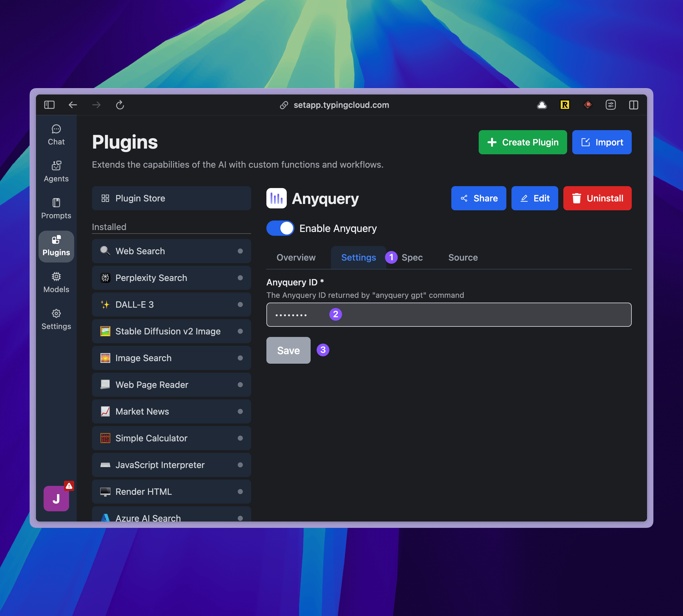Switch to the Spec tab
683x616 pixels.
(x=412, y=258)
